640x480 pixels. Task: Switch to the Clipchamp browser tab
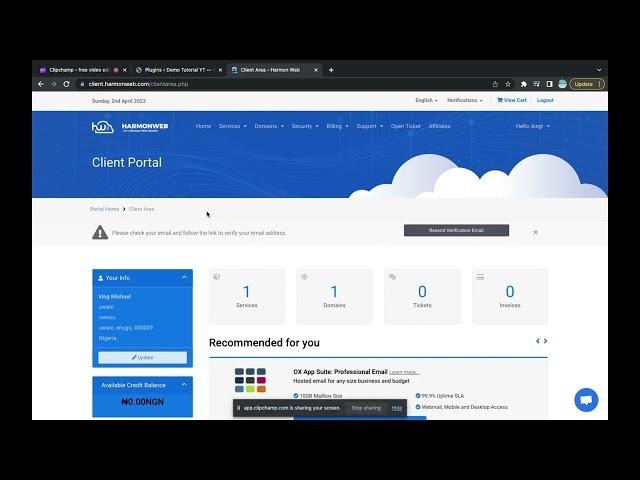[x=75, y=70]
